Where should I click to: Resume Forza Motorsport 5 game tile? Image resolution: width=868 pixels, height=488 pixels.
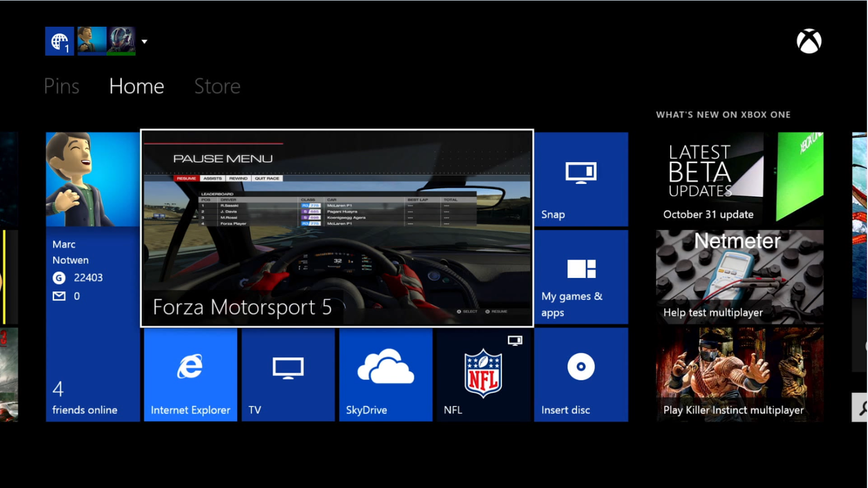(x=337, y=229)
